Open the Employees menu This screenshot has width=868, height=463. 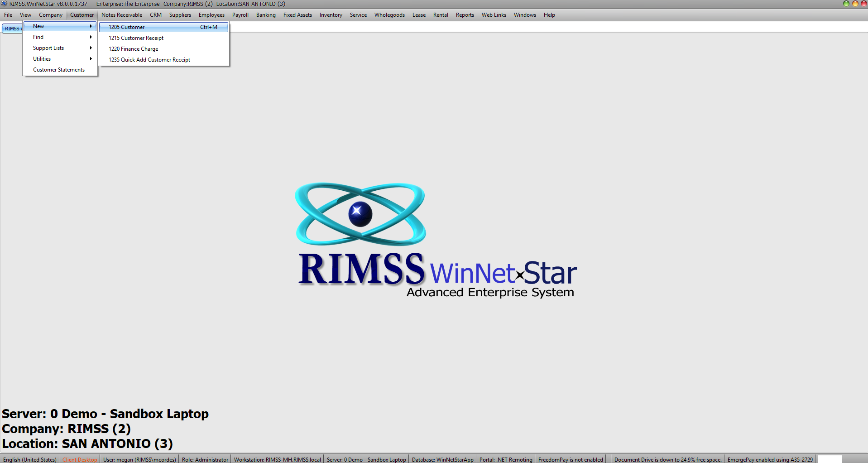click(211, 15)
